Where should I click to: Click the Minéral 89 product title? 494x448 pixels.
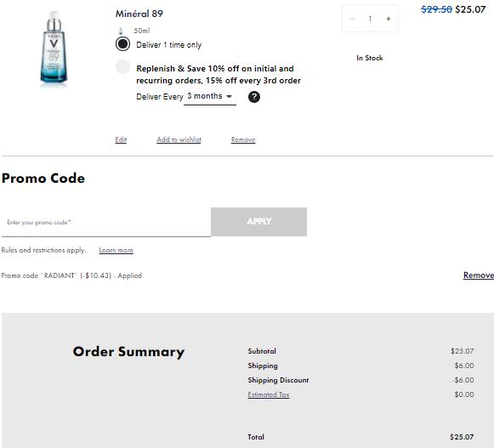click(139, 14)
